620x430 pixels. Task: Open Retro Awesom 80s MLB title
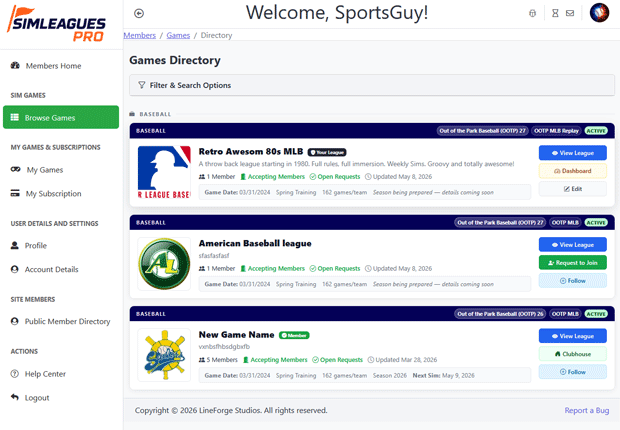click(251, 152)
